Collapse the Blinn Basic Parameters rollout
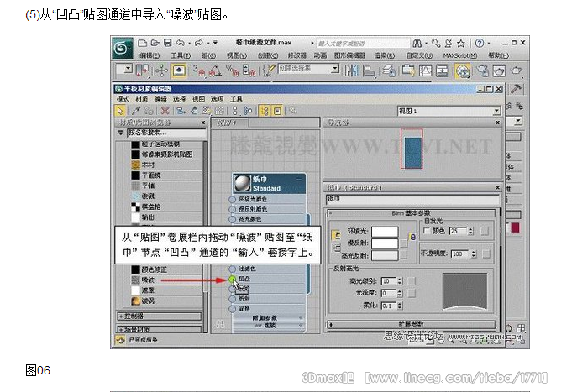The width and height of the screenshot is (572, 392). (x=412, y=213)
